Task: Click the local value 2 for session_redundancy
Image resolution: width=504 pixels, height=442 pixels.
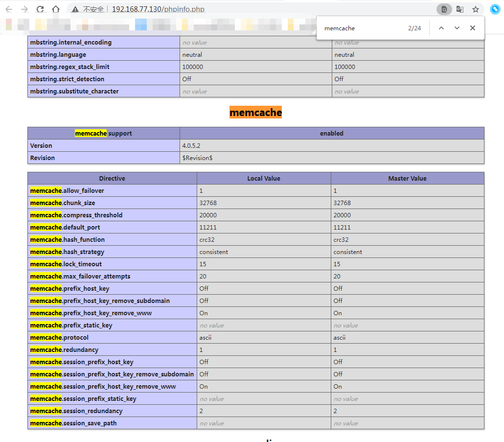Action: point(201,411)
